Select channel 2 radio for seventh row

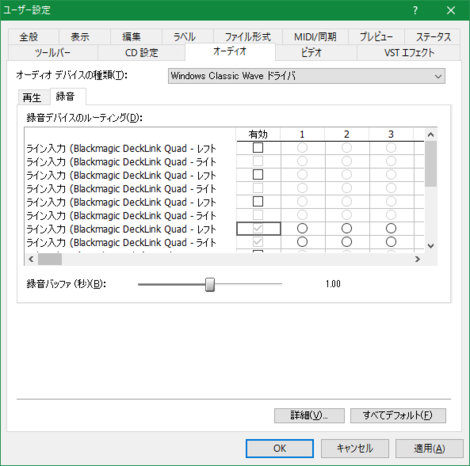coord(346,228)
